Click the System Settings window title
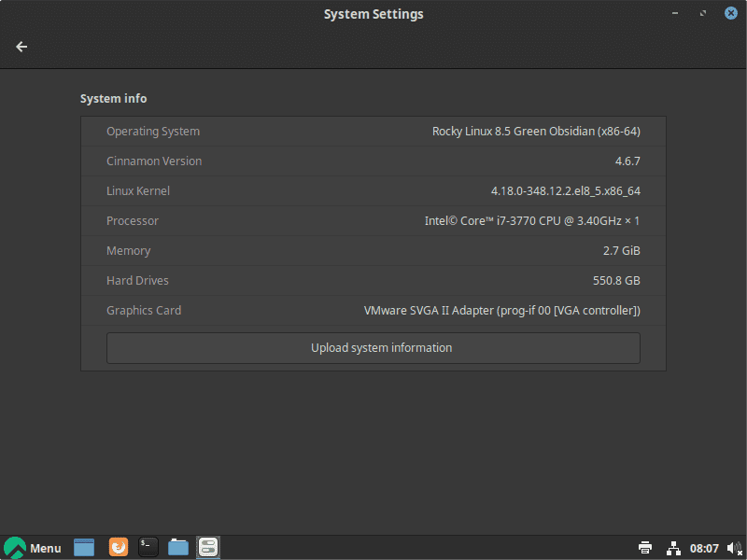The height and width of the screenshot is (560, 747). [x=373, y=14]
